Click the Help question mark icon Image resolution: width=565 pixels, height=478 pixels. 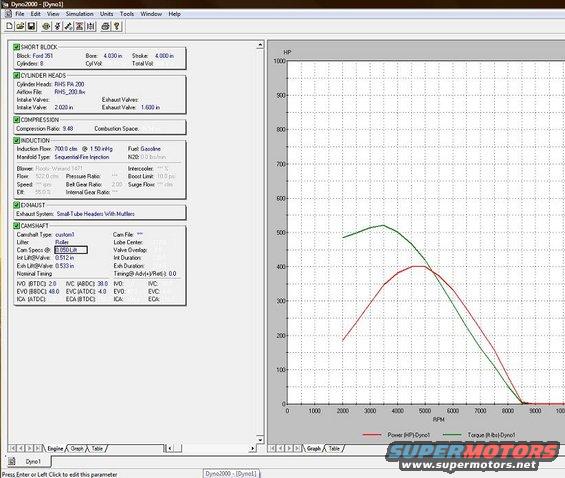(117, 26)
